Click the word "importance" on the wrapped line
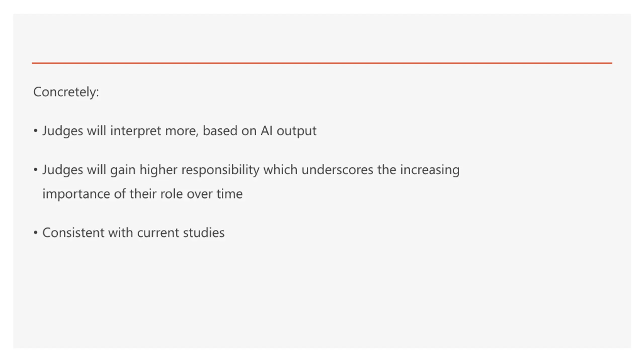644x362 pixels. 76,194
